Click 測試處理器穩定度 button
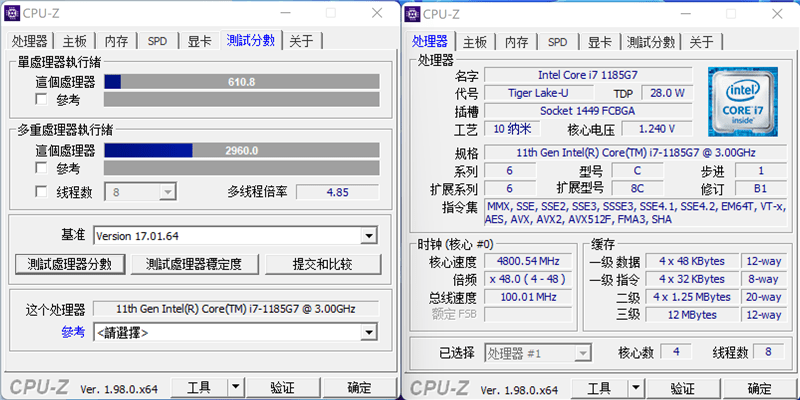800x400 pixels. (x=194, y=264)
